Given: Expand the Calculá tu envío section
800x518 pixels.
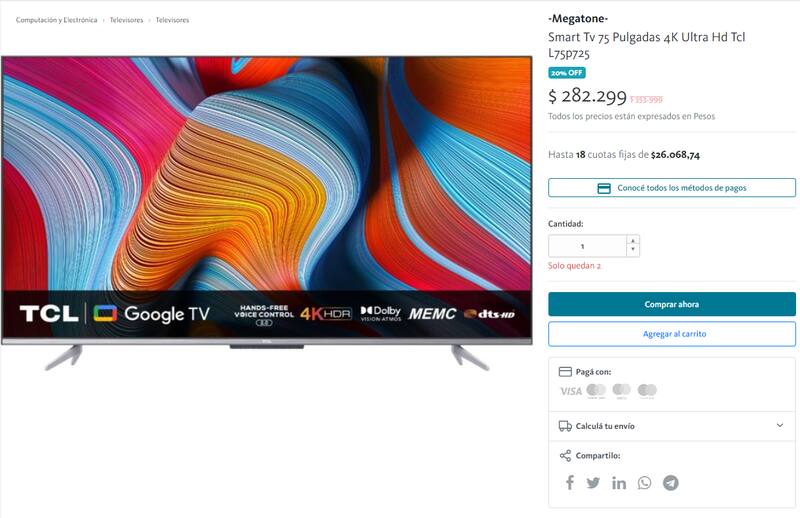Looking at the screenshot, I should (x=672, y=426).
